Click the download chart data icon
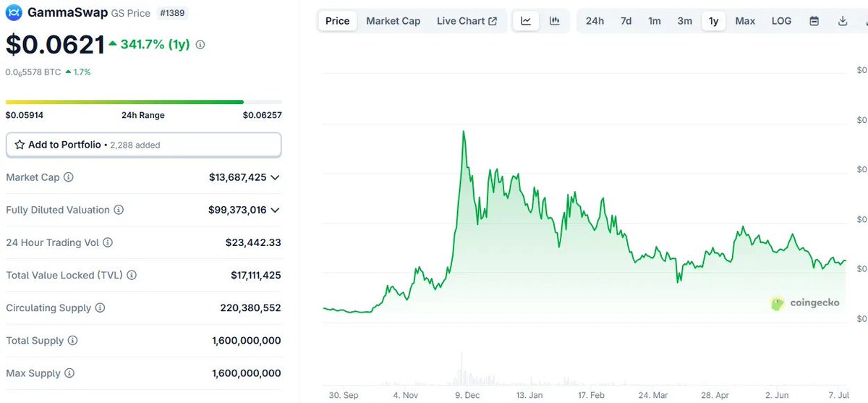 point(843,21)
